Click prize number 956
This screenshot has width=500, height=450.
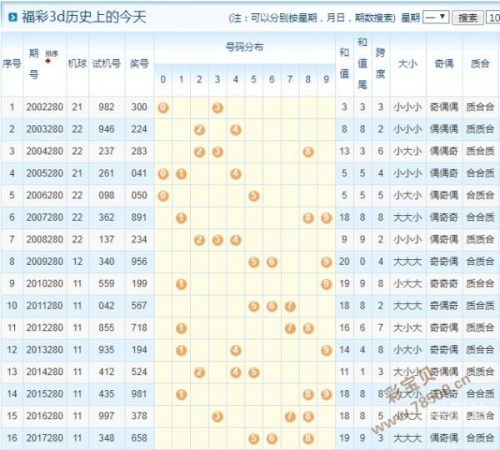139,261
